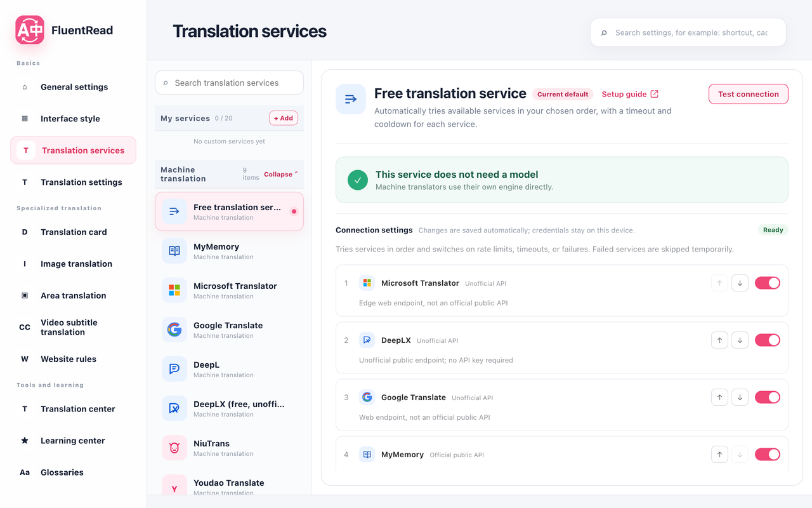Open General settings in sidebar

click(x=73, y=87)
